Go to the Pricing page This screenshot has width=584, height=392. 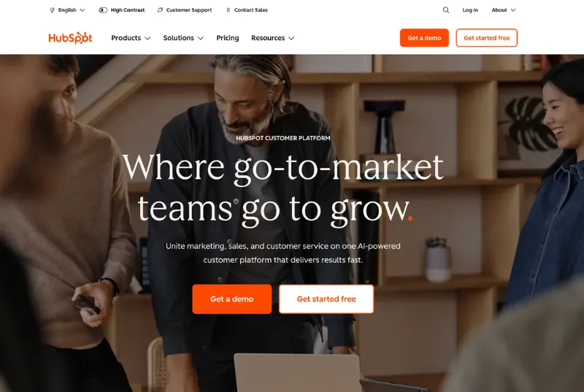[x=228, y=38]
